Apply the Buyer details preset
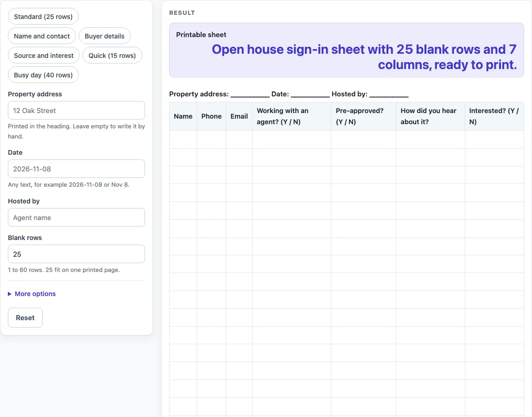Viewport: 532px width, 417px height. [x=105, y=36]
